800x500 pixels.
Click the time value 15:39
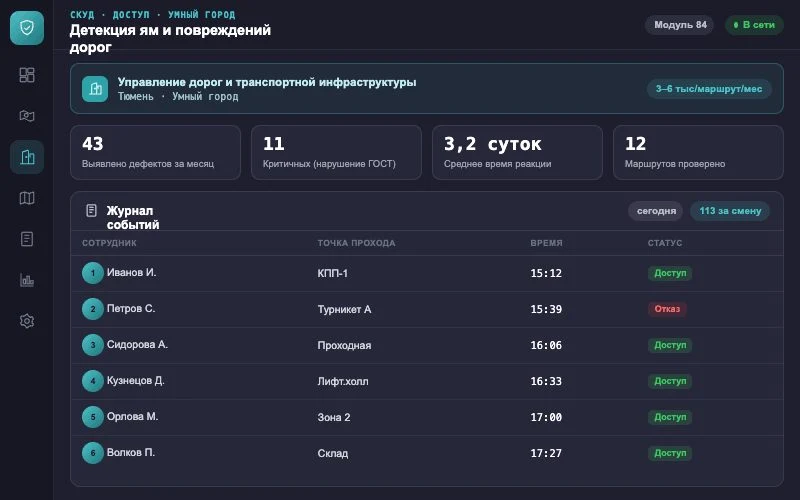546,309
